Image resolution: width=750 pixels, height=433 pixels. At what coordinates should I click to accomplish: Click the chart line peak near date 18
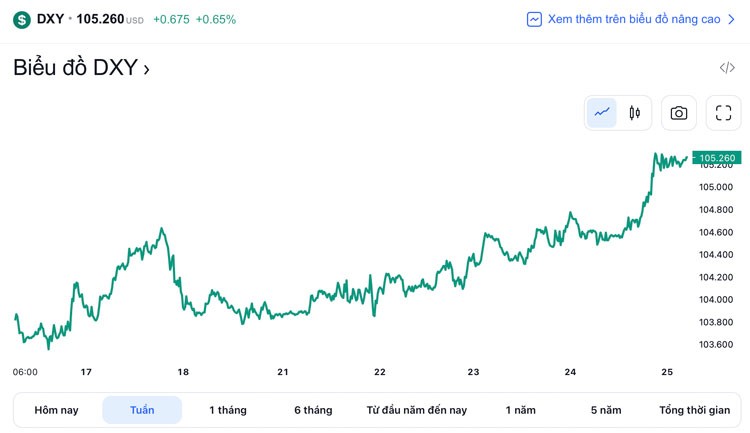coord(162,229)
